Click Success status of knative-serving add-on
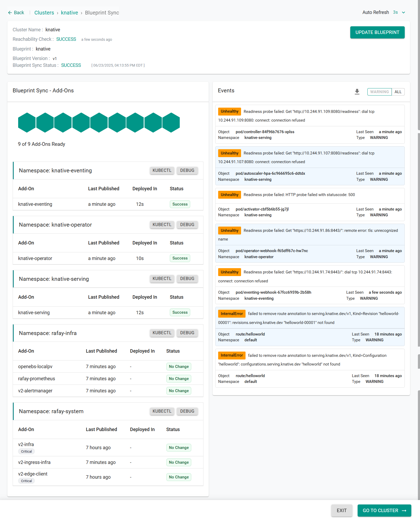The height and width of the screenshot is (520, 420). point(180,313)
